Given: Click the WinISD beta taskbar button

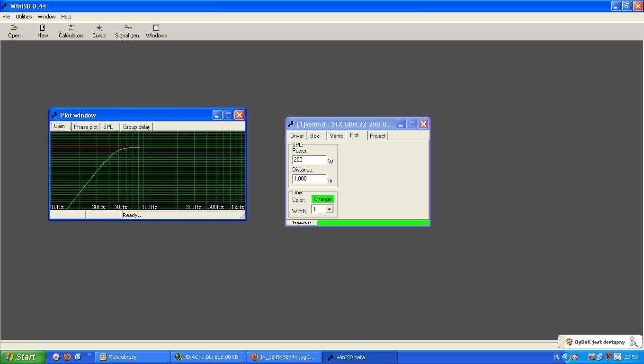Looking at the screenshot, I should pos(360,357).
